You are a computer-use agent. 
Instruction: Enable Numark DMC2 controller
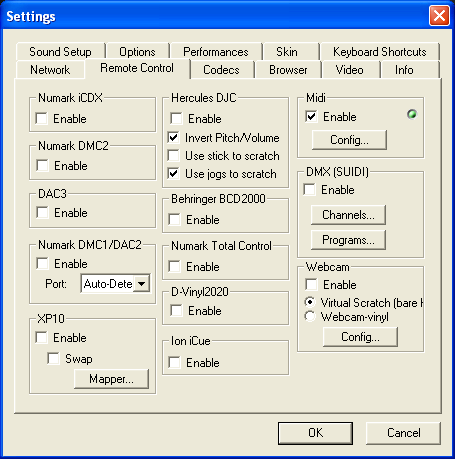(42, 165)
